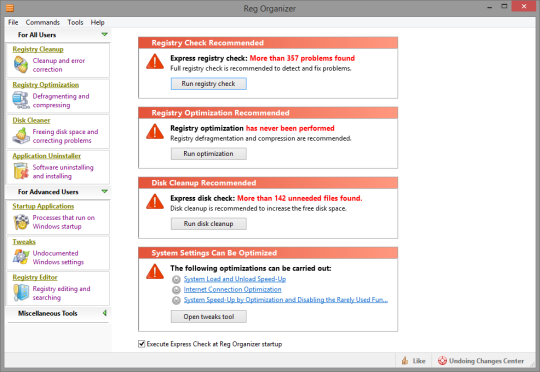Click the For Advanced Users header label

pos(48,192)
